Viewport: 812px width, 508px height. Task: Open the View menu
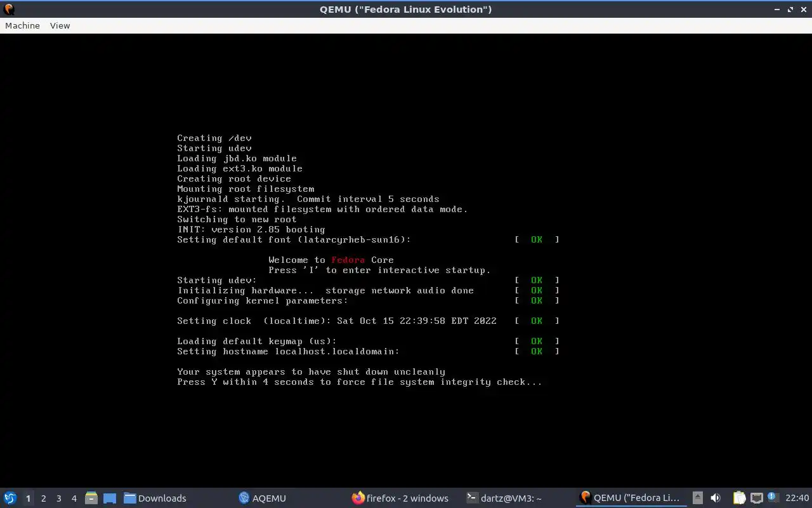[60, 25]
